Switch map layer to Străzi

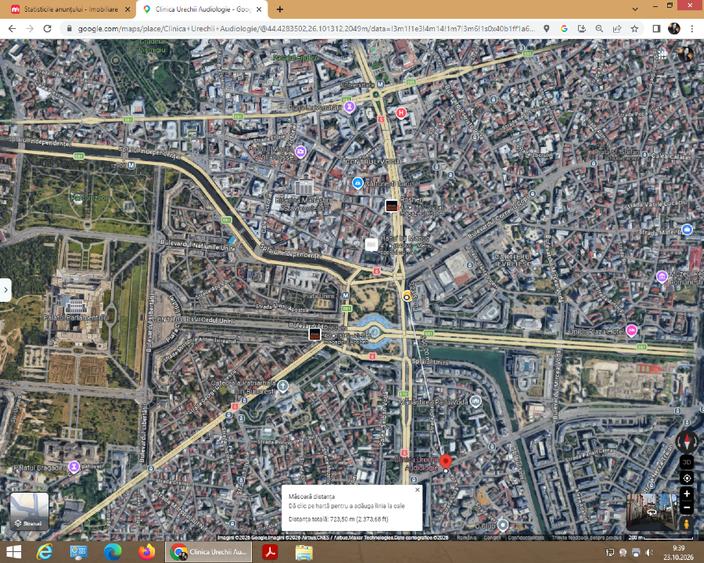pyautogui.click(x=29, y=511)
